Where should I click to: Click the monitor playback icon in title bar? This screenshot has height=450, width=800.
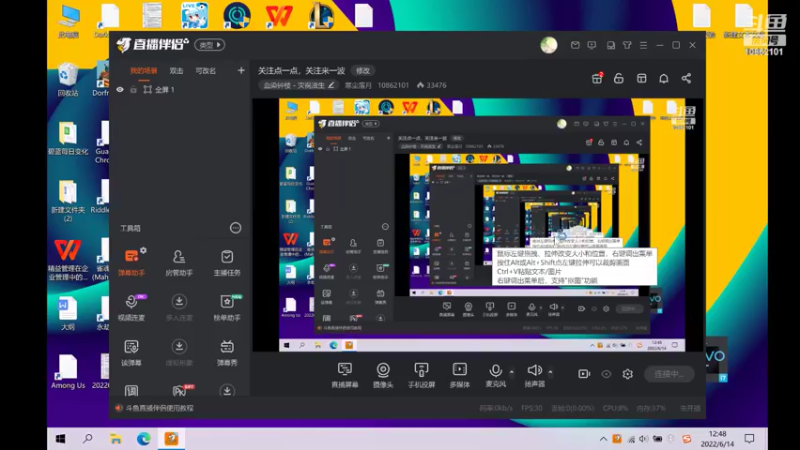point(592,45)
